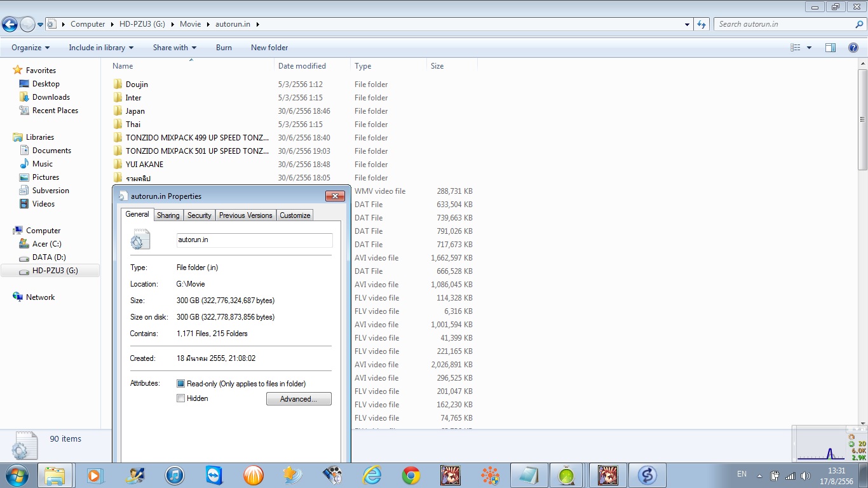Click the Back navigation arrow
This screenshot has height=488, width=868.
(x=10, y=25)
